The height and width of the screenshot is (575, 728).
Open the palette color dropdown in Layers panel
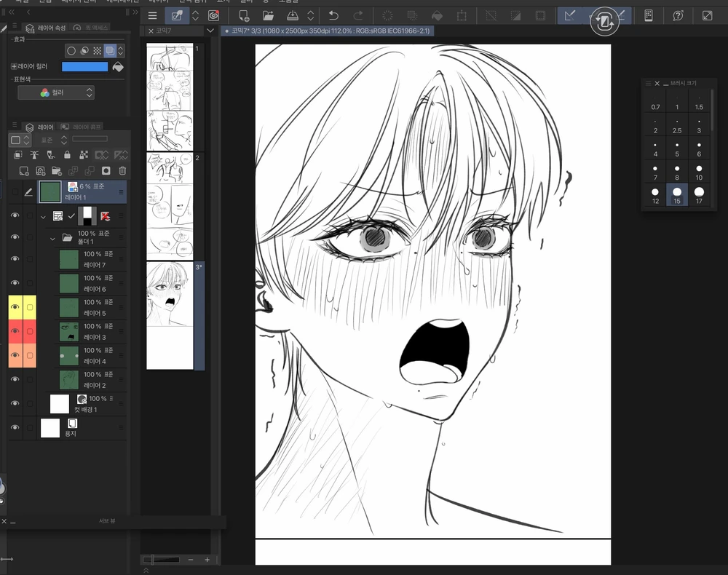(20, 140)
